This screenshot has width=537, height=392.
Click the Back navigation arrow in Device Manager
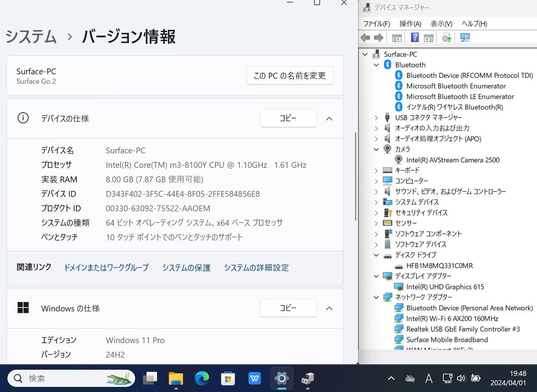[365, 37]
